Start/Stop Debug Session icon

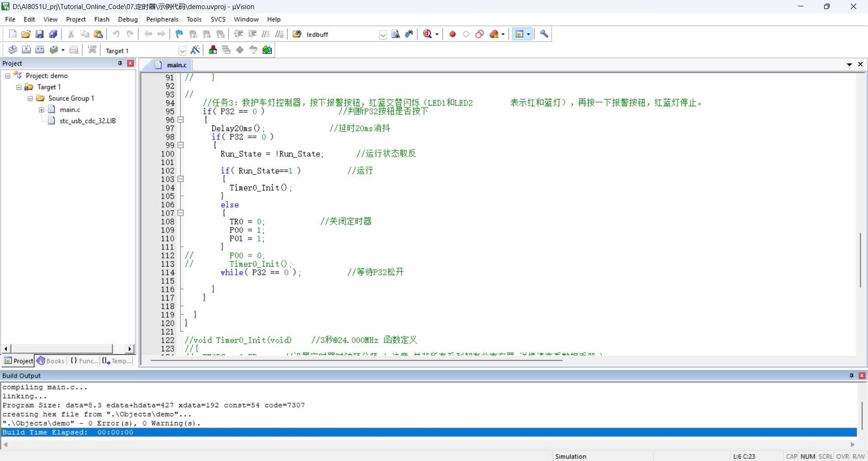click(x=427, y=34)
